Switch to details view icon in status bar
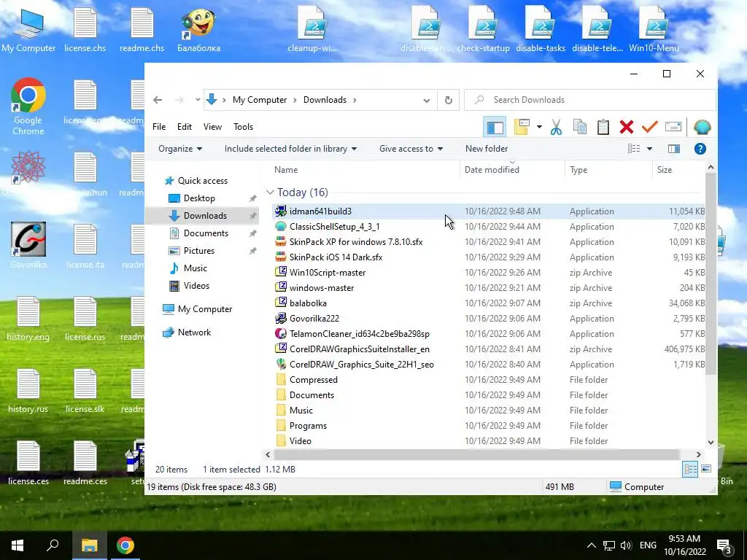 tap(690, 469)
